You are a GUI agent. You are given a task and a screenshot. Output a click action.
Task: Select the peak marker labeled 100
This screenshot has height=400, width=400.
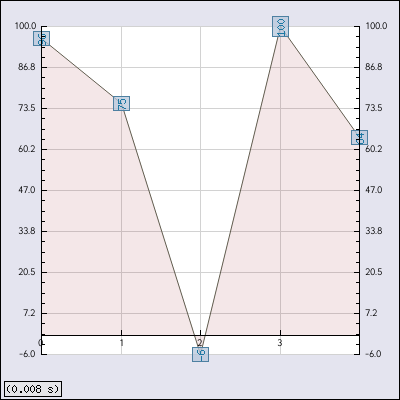tap(280, 26)
